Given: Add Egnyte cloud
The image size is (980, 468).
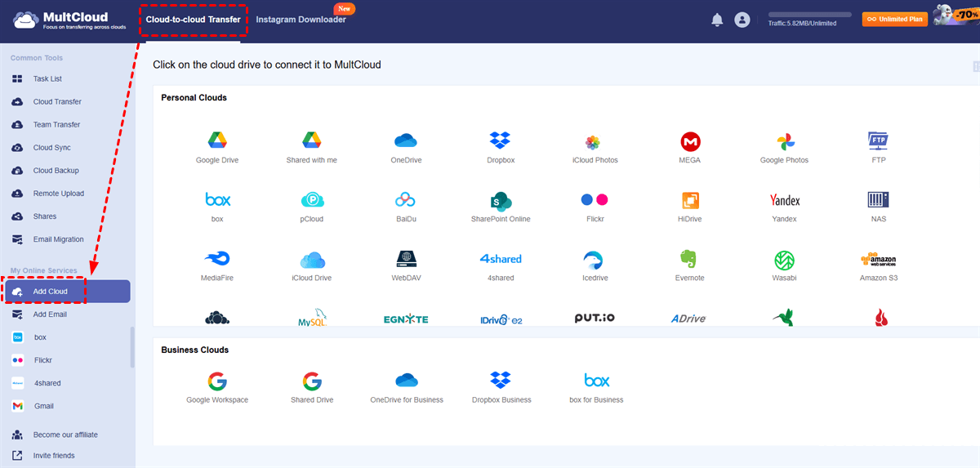Looking at the screenshot, I should tap(406, 319).
